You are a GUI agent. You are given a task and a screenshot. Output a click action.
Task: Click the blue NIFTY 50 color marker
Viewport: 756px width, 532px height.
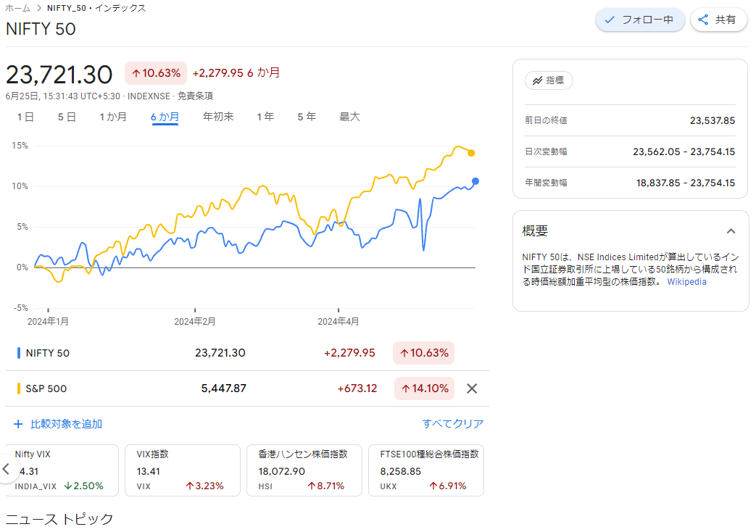point(18,353)
